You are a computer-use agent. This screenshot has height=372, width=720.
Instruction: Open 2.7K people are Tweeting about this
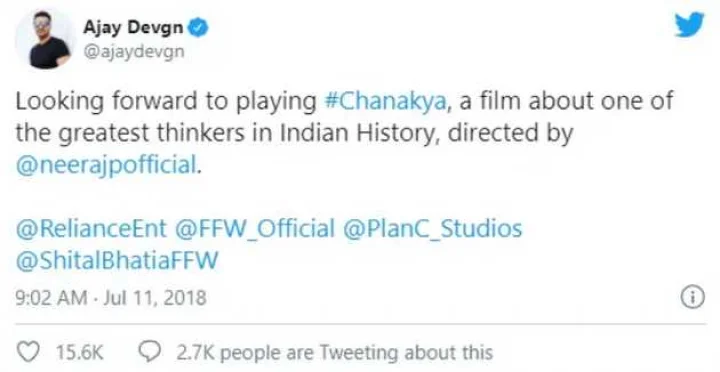pyautogui.click(x=334, y=353)
